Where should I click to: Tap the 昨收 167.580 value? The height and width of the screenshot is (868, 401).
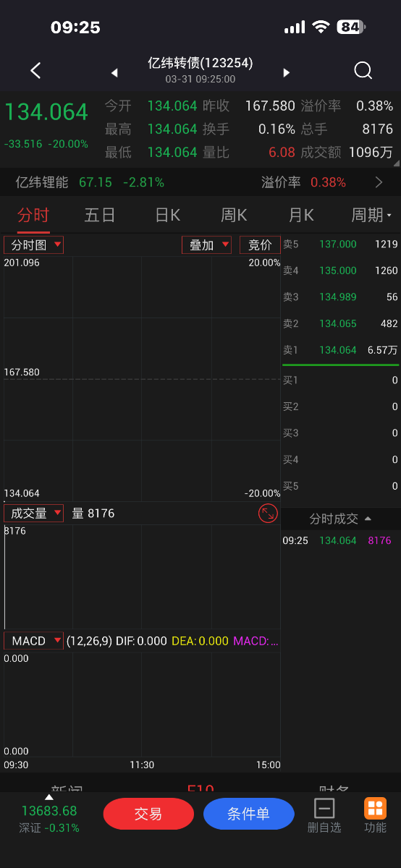tap(270, 106)
